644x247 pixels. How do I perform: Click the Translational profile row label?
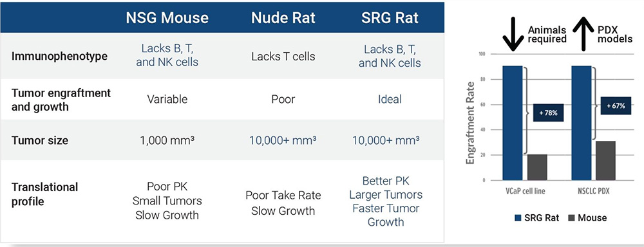pyautogui.click(x=45, y=194)
